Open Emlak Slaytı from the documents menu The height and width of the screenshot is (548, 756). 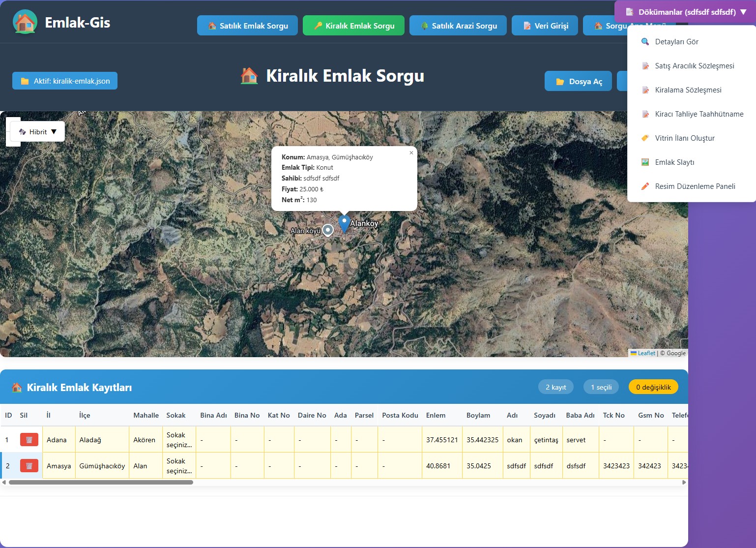[x=674, y=162]
